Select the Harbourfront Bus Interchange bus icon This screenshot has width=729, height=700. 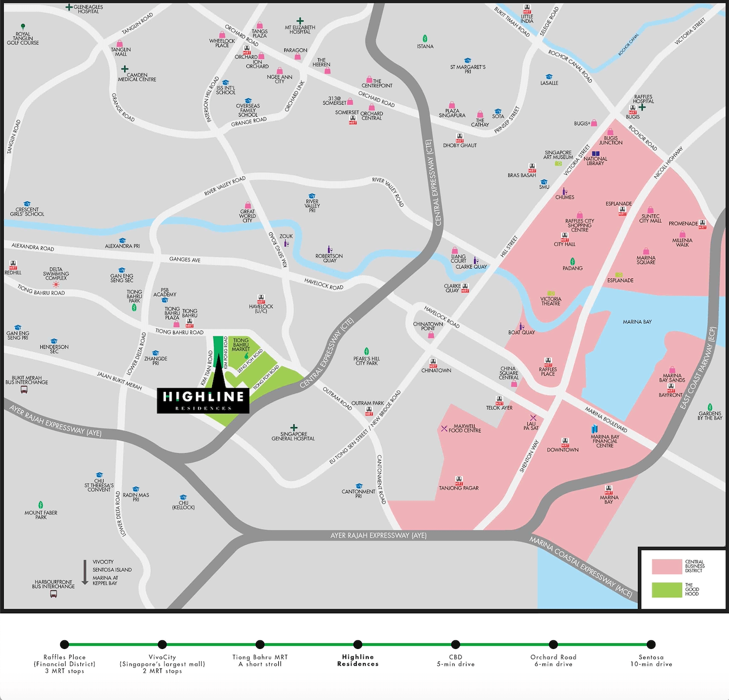pyautogui.click(x=53, y=594)
